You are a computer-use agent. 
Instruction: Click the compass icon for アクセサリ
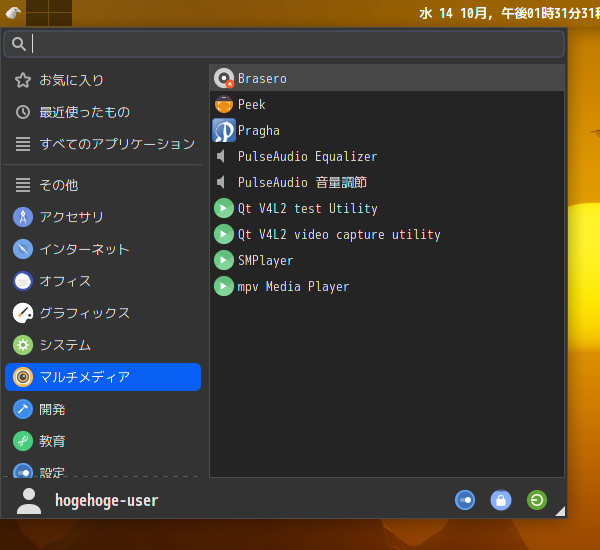pyautogui.click(x=23, y=217)
